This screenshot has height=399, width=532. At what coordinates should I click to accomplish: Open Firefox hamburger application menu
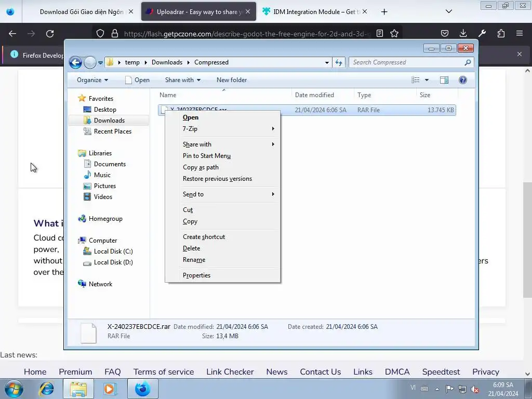pyautogui.click(x=520, y=33)
